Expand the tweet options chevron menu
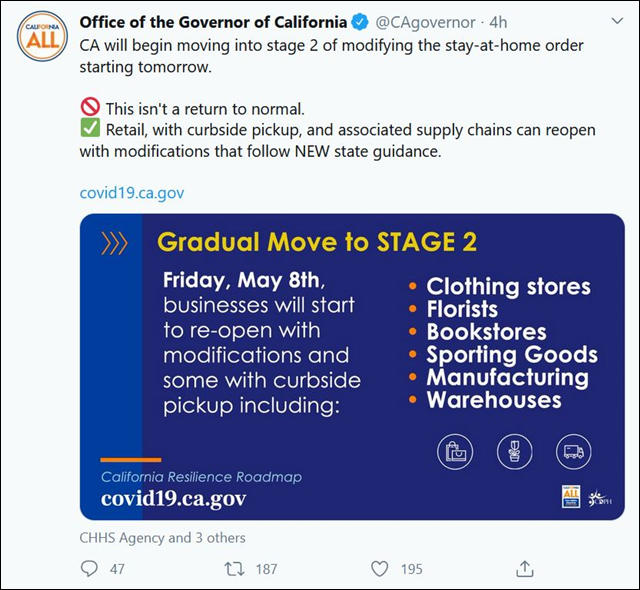This screenshot has width=640, height=590. point(618,21)
